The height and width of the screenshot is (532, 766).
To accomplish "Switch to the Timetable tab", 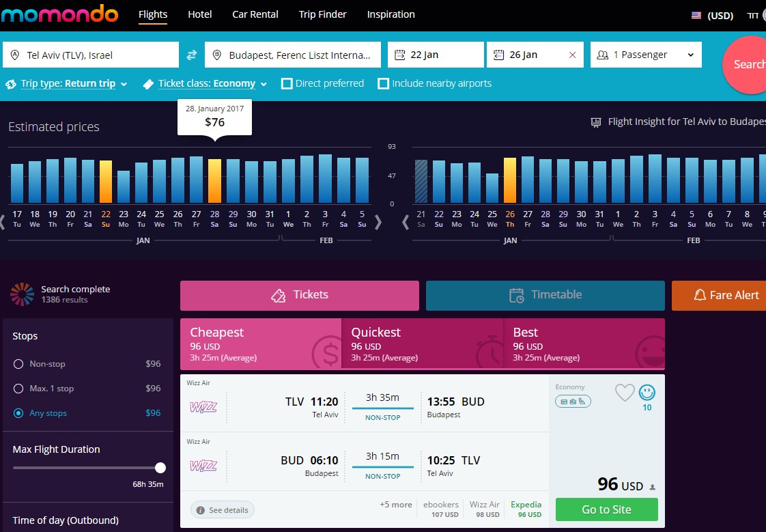I will (x=545, y=295).
